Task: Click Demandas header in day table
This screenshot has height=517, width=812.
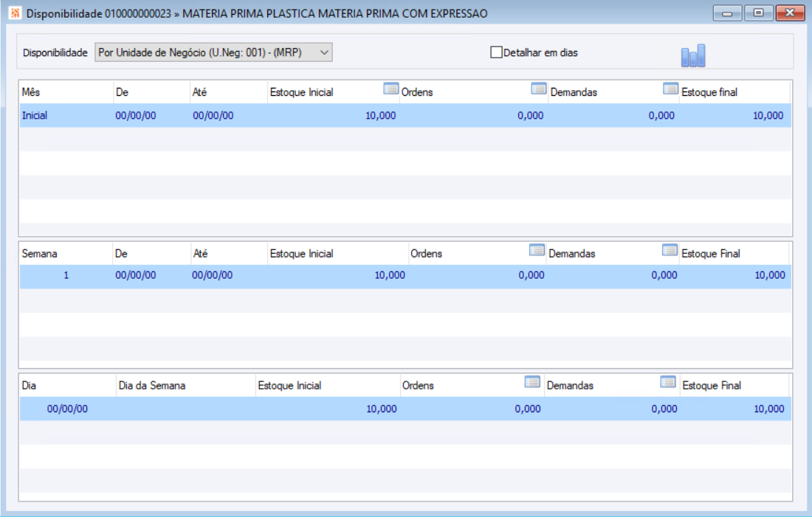Action: tap(570, 386)
